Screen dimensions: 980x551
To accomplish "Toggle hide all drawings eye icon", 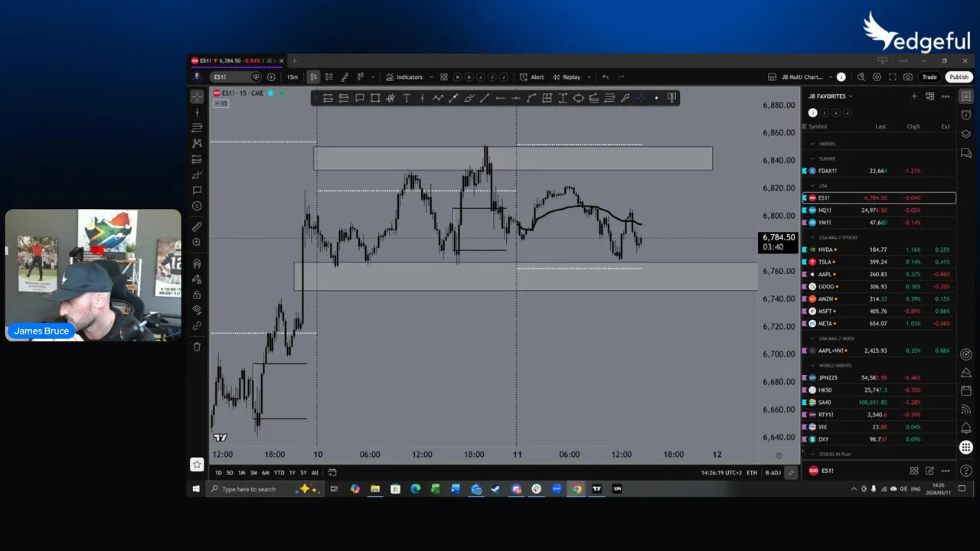I will click(197, 310).
